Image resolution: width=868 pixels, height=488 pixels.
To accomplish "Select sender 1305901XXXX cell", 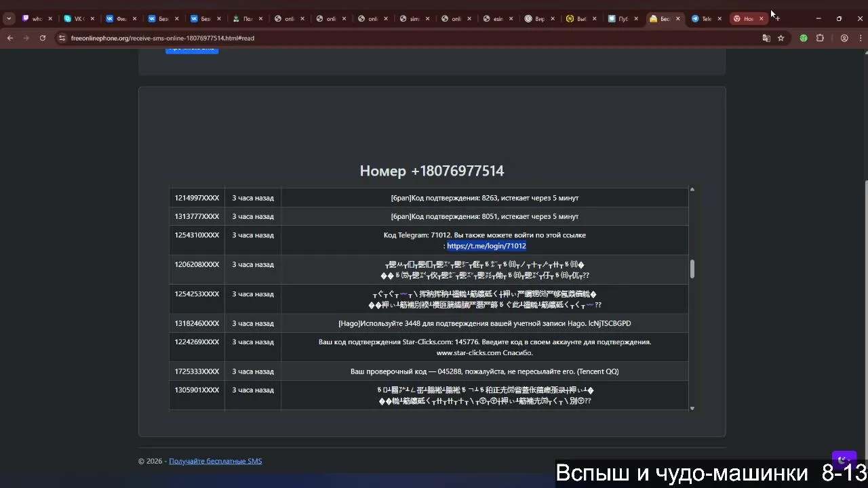I will [x=197, y=395].
